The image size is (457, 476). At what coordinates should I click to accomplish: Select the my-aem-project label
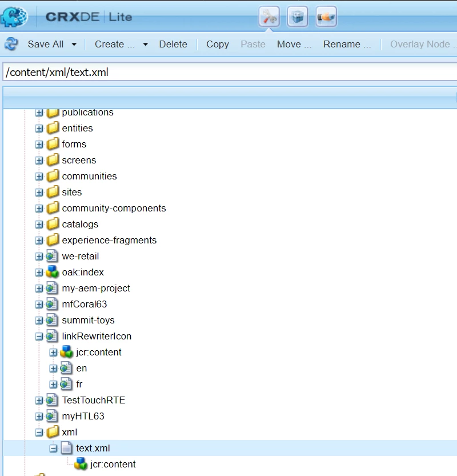[96, 288]
